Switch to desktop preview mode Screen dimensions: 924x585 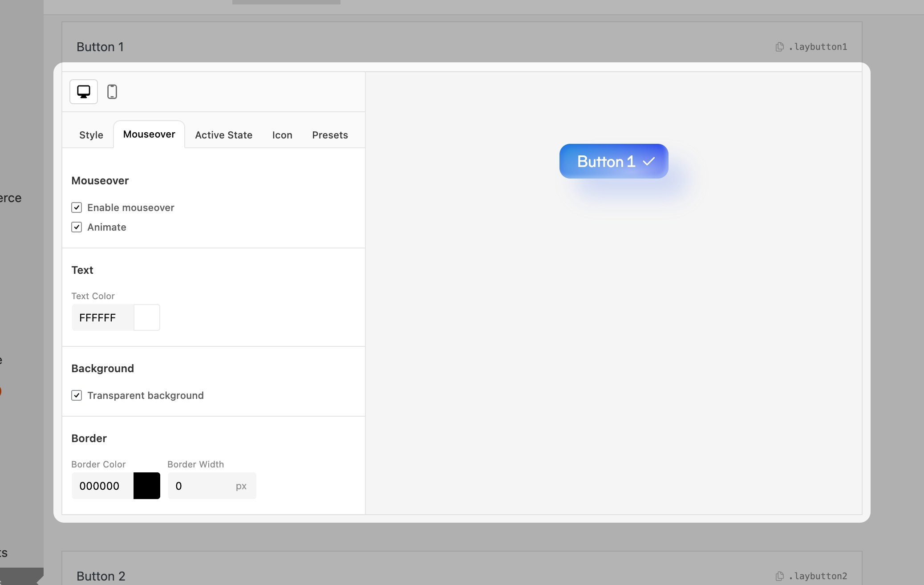[84, 92]
